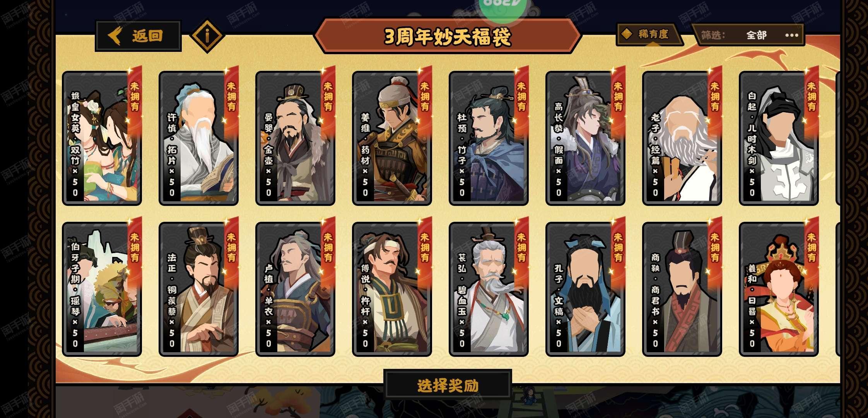Open the 筛选 全部 filter dropdown

[x=747, y=35]
